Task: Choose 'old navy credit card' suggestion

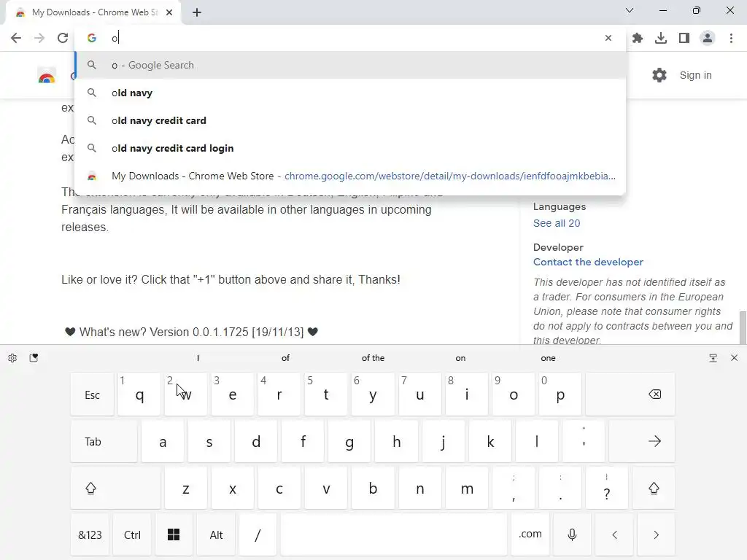Action: [350, 120]
